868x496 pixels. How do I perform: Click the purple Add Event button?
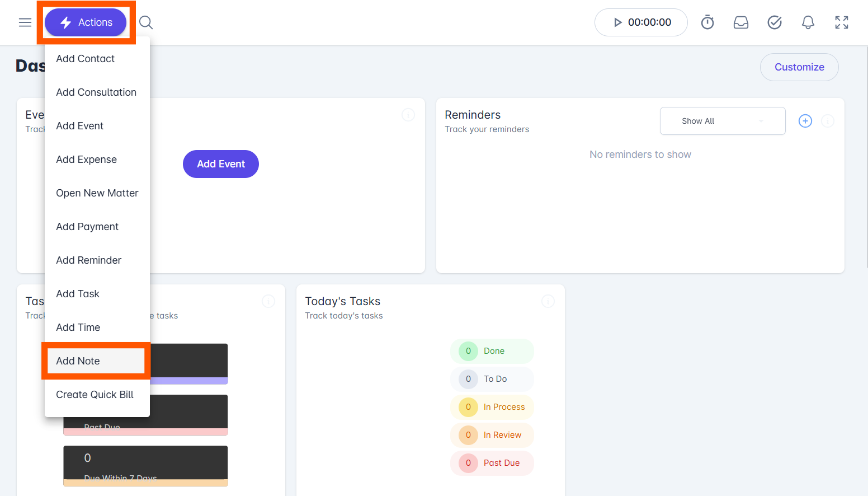coord(221,164)
